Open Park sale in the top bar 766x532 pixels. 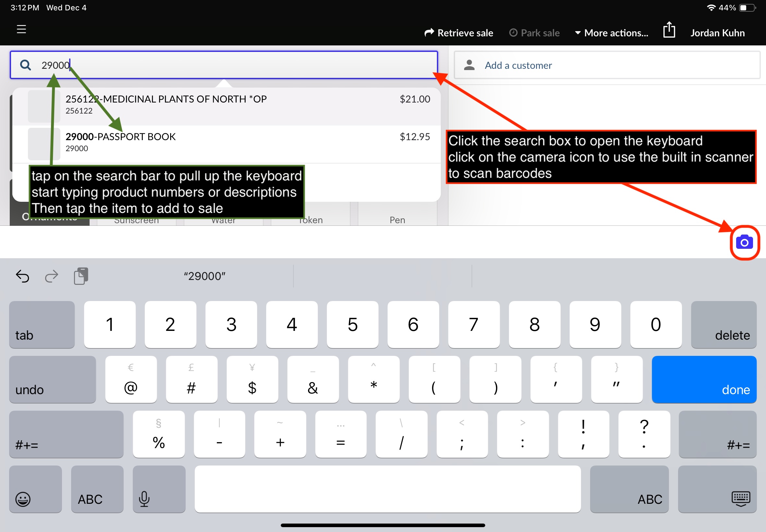534,33
